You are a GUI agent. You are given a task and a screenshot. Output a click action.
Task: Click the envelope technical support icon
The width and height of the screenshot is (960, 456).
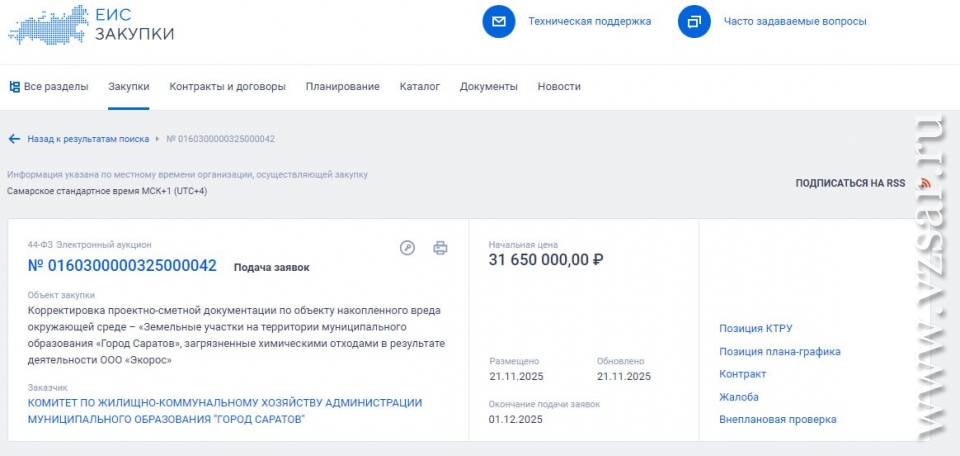pos(498,21)
